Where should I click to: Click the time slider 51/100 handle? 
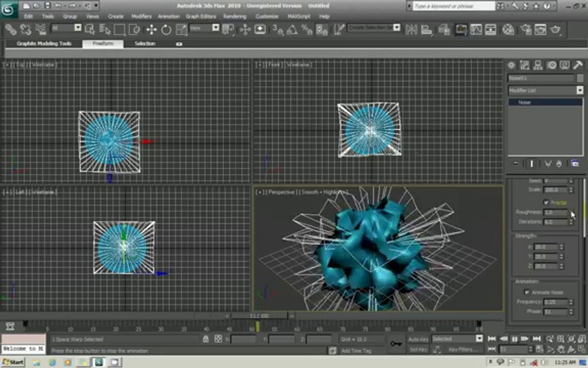[x=259, y=316]
